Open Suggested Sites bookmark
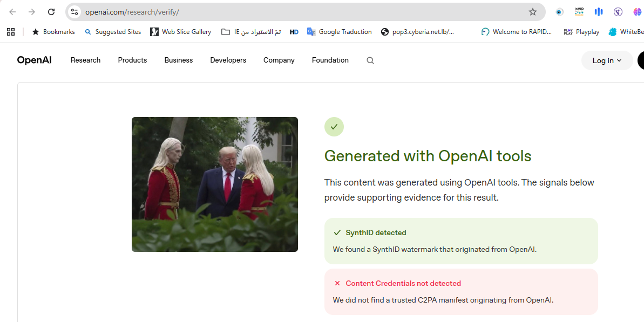 tap(113, 32)
